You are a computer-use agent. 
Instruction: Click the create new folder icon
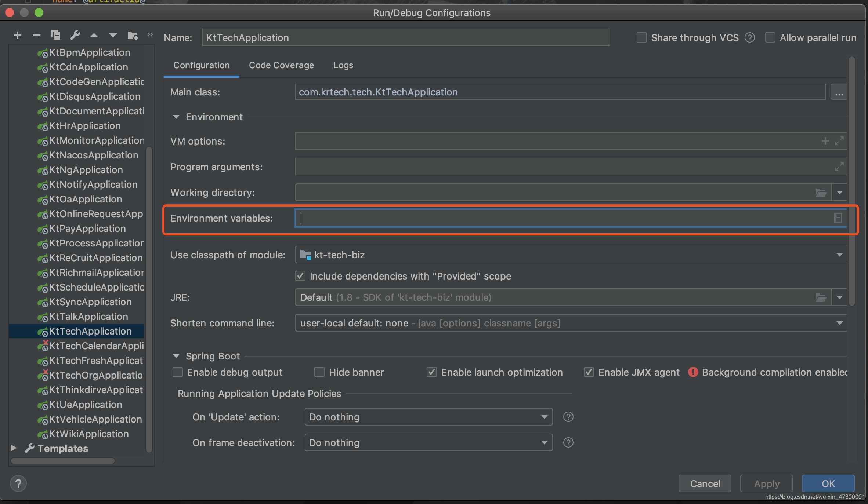[132, 36]
